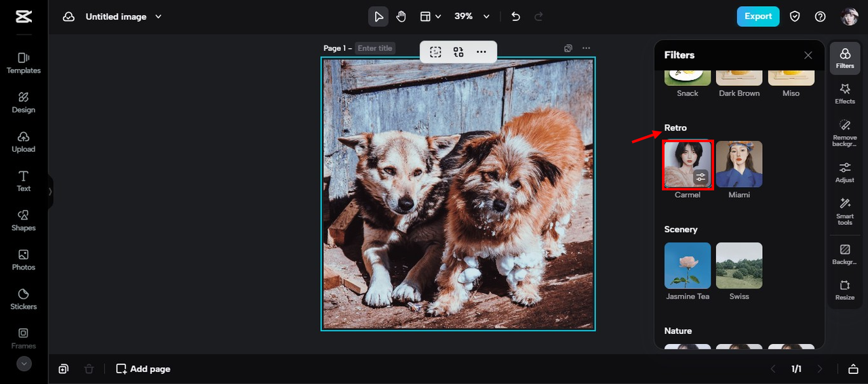The width and height of the screenshot is (868, 384).
Task: Click the Enter title page field
Action: tap(375, 48)
